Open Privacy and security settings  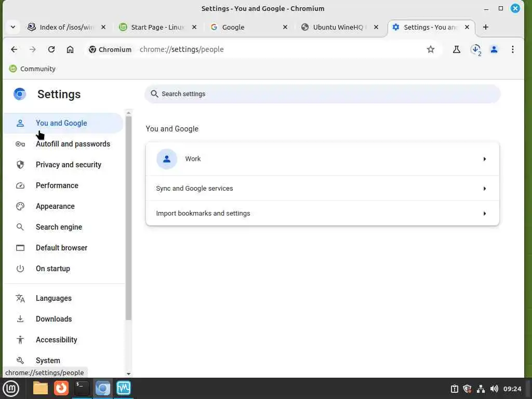pyautogui.click(x=63, y=165)
